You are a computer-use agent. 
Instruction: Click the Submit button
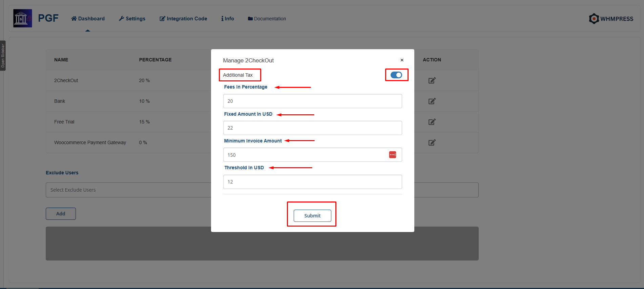click(x=312, y=216)
